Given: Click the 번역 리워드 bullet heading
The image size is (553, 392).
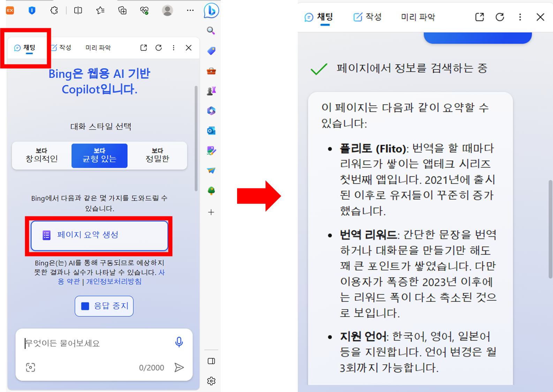Looking at the screenshot, I should [x=368, y=235].
